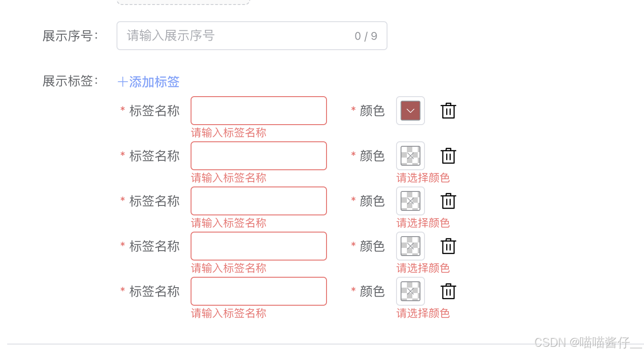Image resolution: width=644 pixels, height=354 pixels.
Task: Click inside the third tag name field
Action: pos(258,201)
